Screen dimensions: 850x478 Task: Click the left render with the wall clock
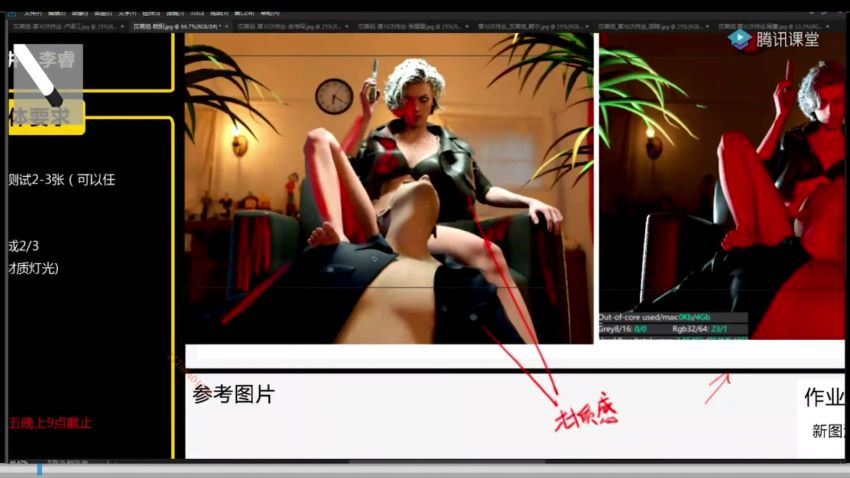click(x=389, y=188)
